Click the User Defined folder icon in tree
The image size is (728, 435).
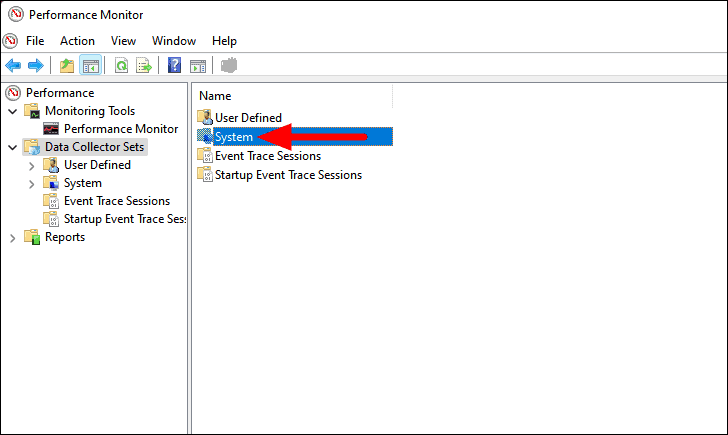coord(51,165)
